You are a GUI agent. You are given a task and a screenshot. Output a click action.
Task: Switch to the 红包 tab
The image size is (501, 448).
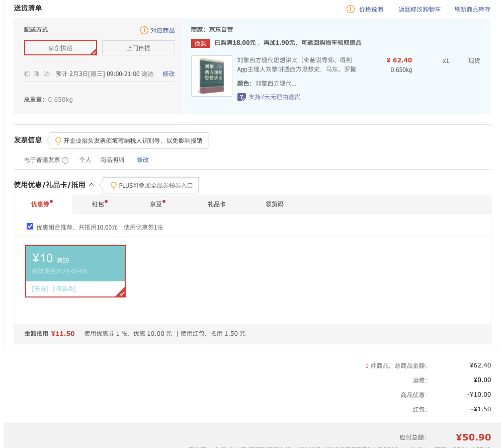pyautogui.click(x=98, y=204)
